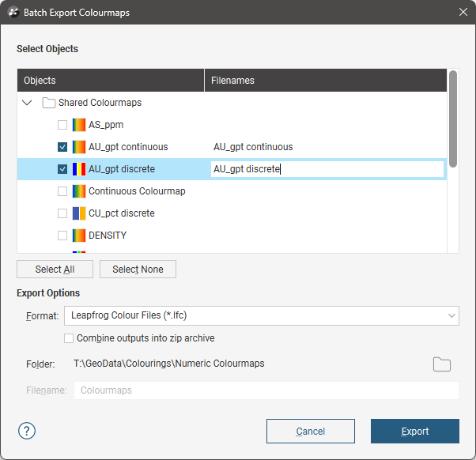Click the DENSITY colourmap icon
Screen dimensions: 476x460
point(79,236)
